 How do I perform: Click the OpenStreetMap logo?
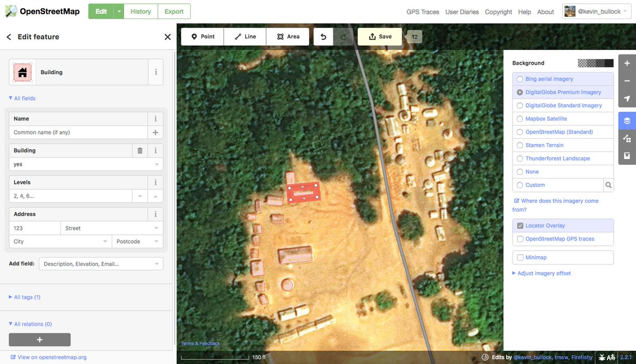coord(43,11)
